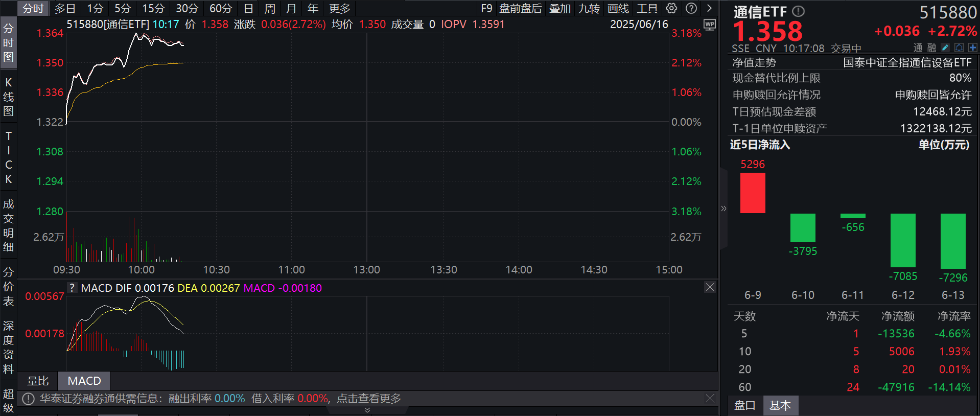Open the 叠加 overlay menu
980x416 pixels.
[560, 8]
